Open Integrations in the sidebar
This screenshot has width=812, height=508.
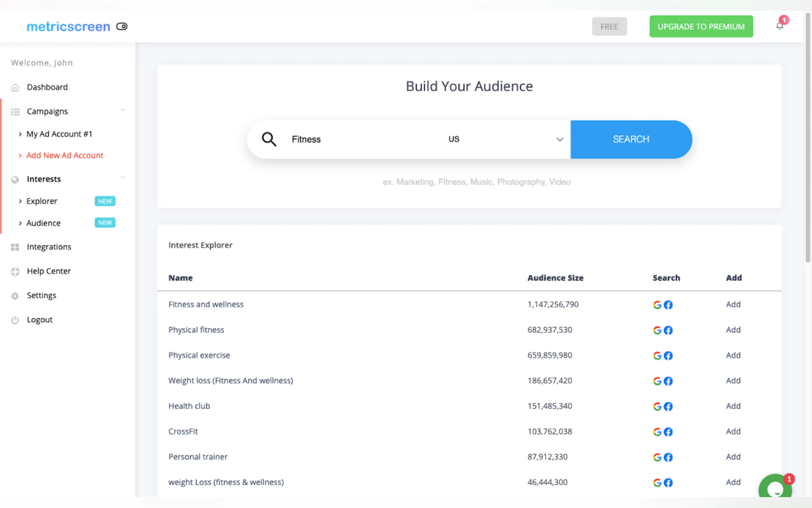pos(49,247)
